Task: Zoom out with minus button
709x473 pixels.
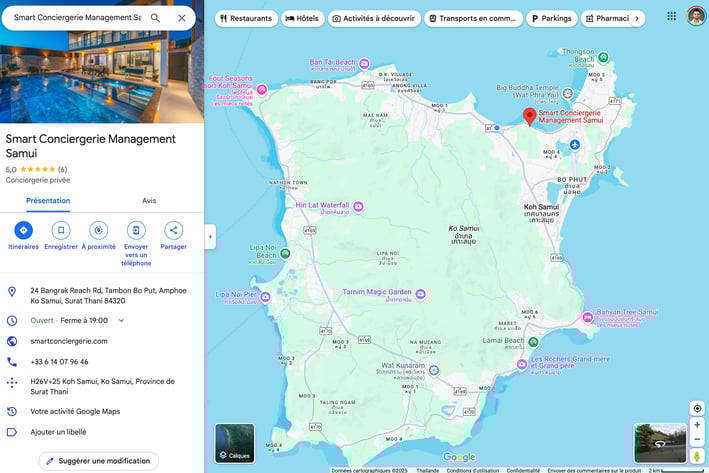Action: [x=697, y=439]
